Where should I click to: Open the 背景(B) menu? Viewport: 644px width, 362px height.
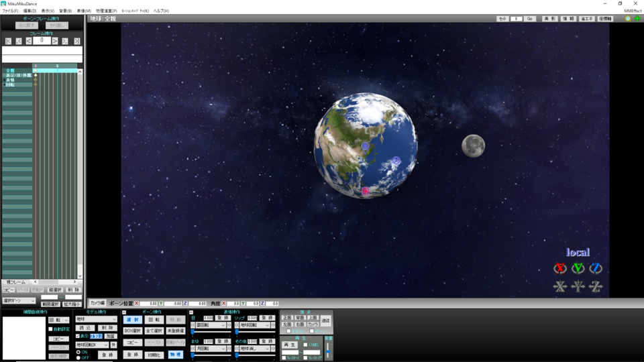(65, 11)
